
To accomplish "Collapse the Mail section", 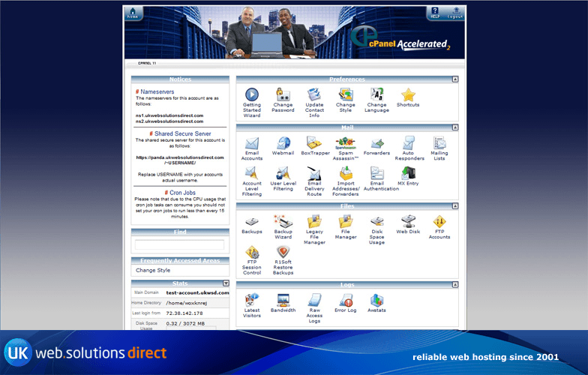I will 454,127.
